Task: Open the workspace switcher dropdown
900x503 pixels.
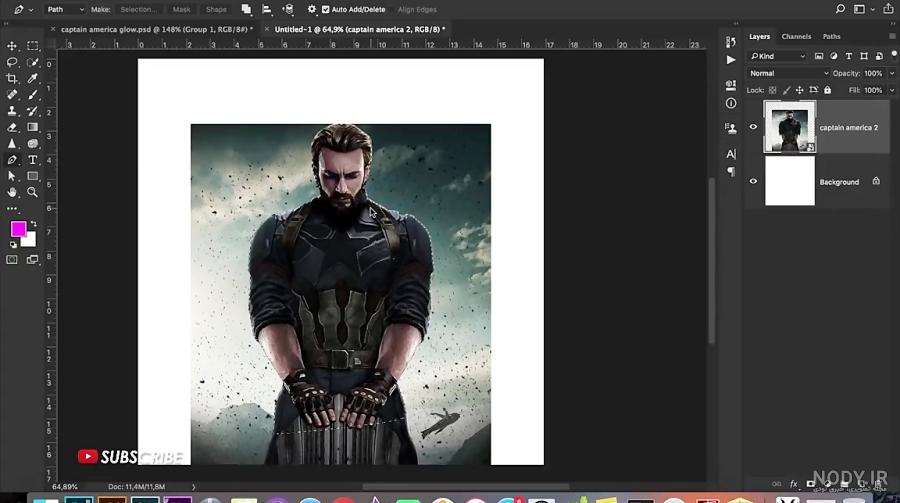Action: click(x=863, y=9)
